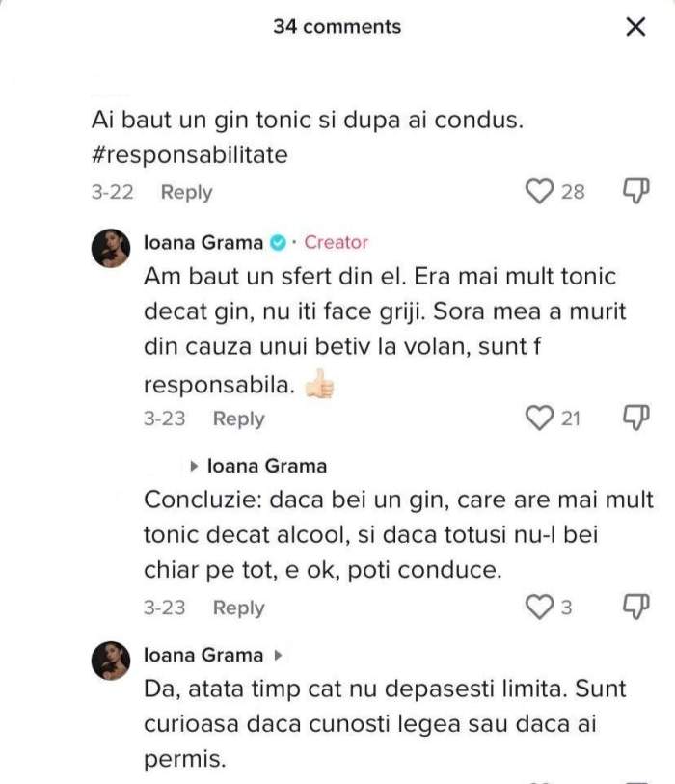This screenshot has width=675, height=784.
Task: Dislike the #responsabilitate comment
Action: pyautogui.click(x=634, y=192)
